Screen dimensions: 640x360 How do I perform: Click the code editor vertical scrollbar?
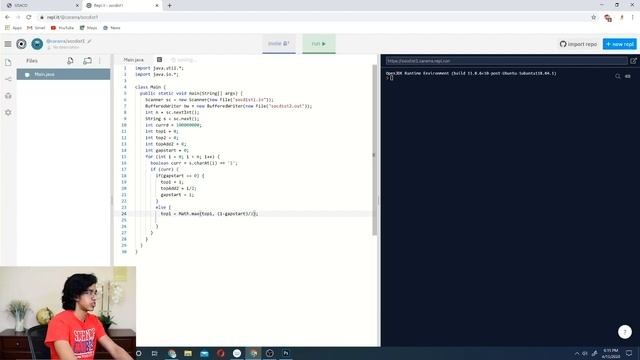[x=375, y=150]
